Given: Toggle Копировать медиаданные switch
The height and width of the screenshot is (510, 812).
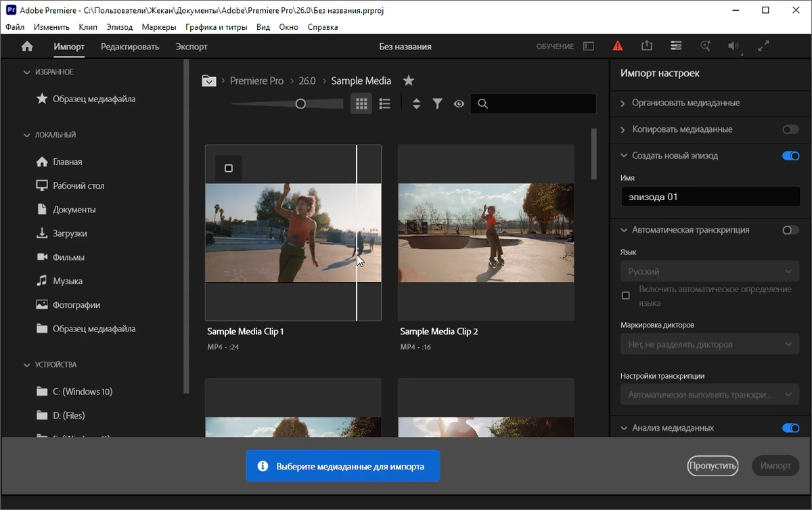Looking at the screenshot, I should (x=790, y=129).
